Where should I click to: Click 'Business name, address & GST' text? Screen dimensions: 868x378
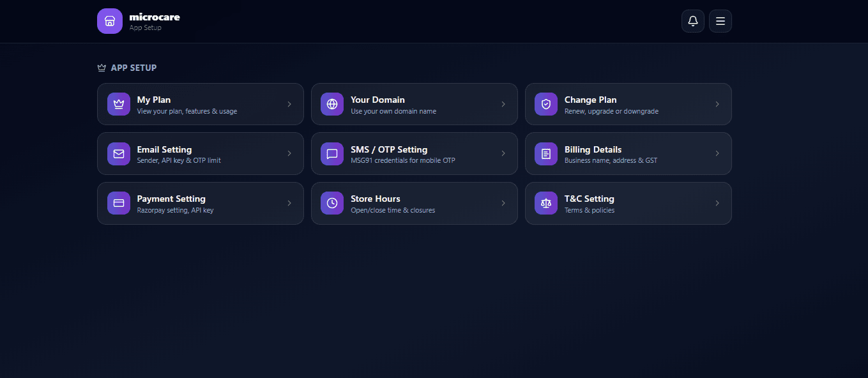pos(611,160)
